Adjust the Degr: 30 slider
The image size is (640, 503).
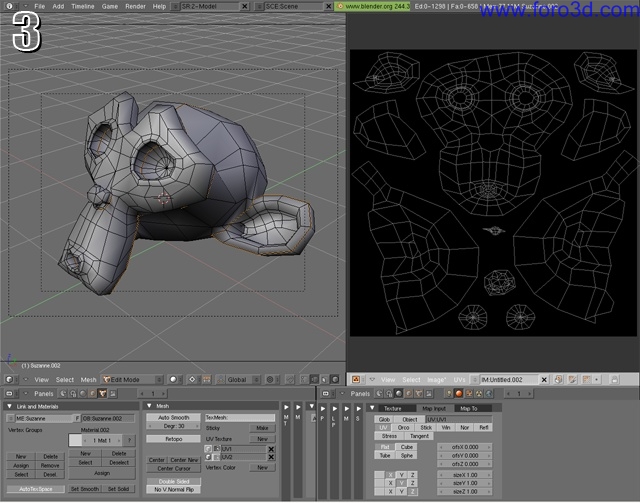pyautogui.click(x=173, y=426)
